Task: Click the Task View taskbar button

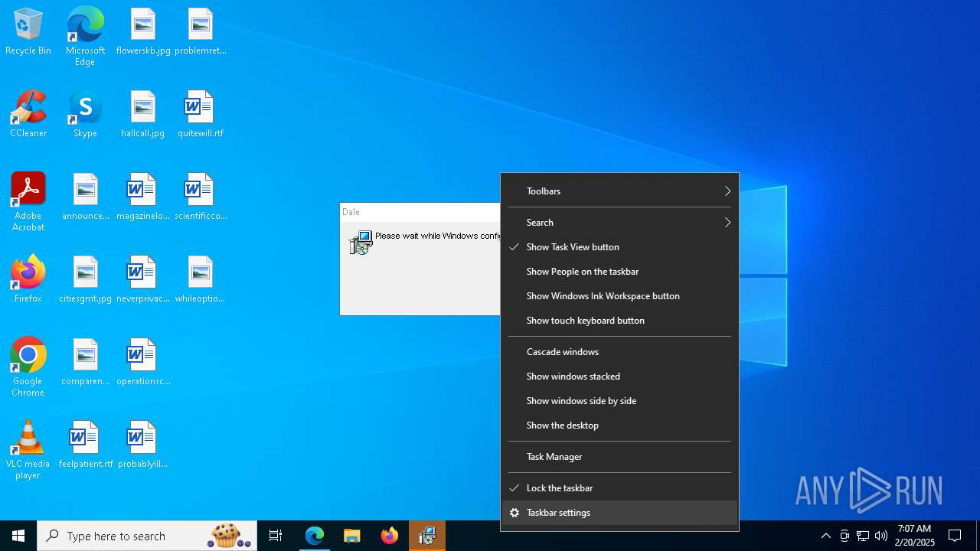Action: coord(276,536)
